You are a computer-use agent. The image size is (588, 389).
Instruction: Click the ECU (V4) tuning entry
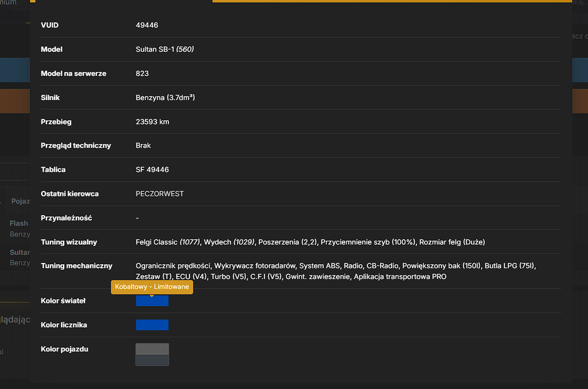pos(191,277)
